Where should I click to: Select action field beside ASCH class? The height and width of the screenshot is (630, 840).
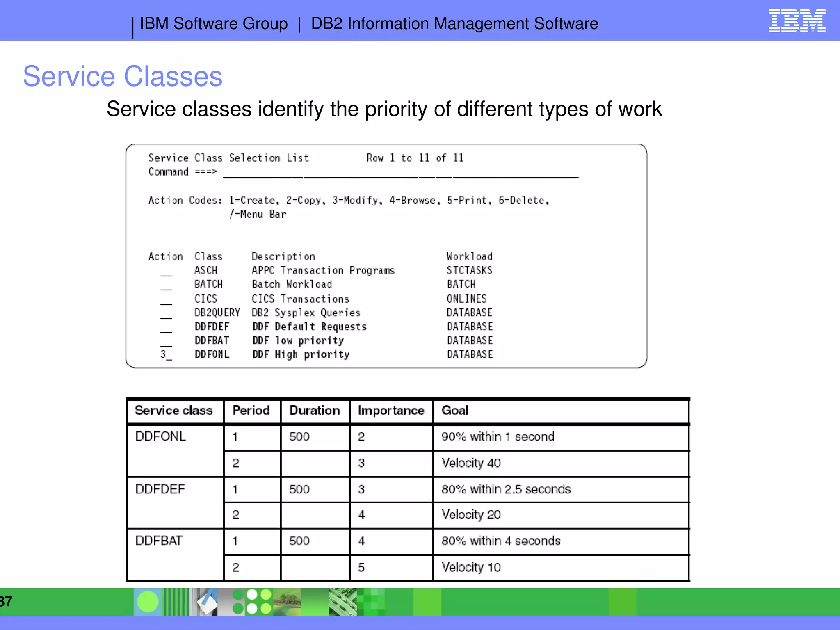pos(166,271)
